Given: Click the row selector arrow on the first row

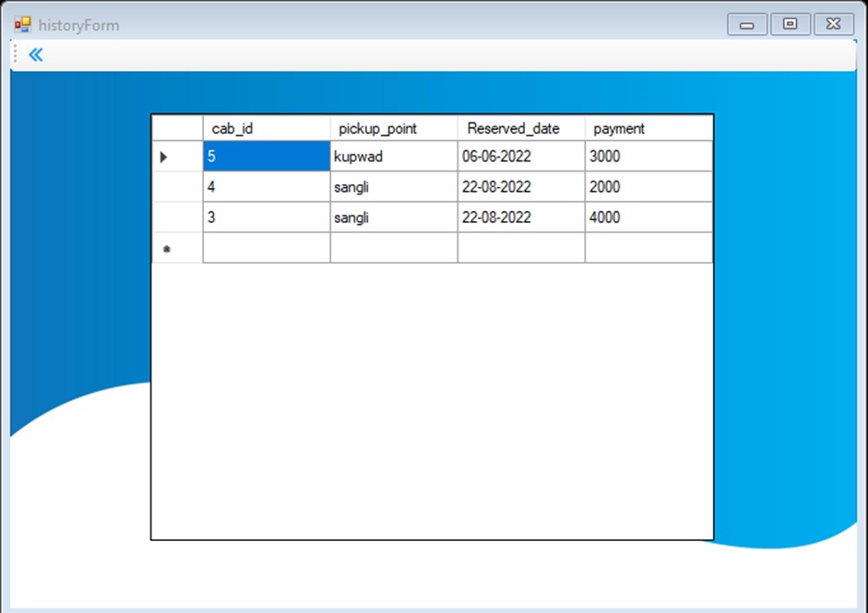Looking at the screenshot, I should pyautogui.click(x=164, y=157).
